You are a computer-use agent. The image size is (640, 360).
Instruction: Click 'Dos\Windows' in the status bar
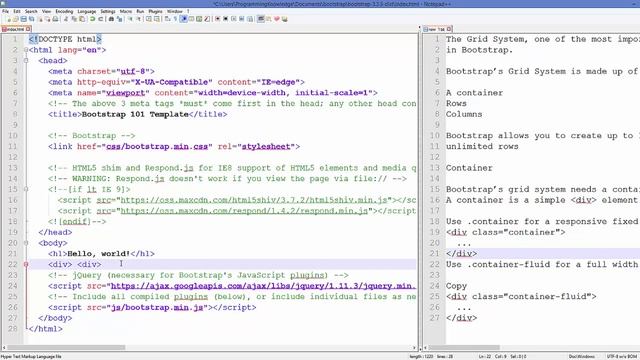pos(581,357)
